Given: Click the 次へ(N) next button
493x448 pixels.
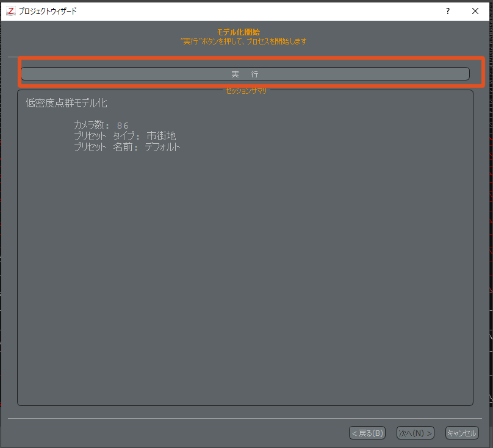Looking at the screenshot, I should pyautogui.click(x=416, y=433).
